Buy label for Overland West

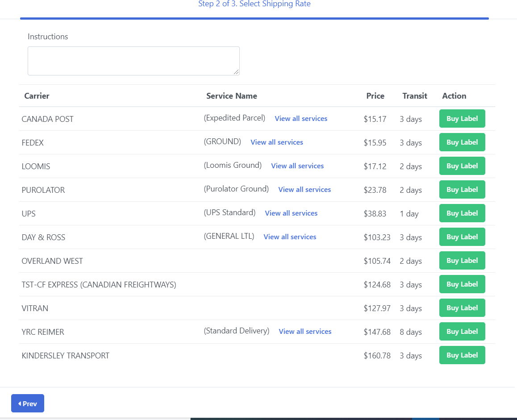[x=462, y=261]
